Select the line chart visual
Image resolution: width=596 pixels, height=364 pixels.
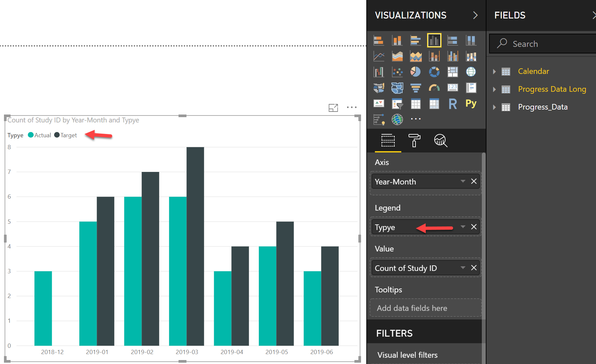pos(379,56)
